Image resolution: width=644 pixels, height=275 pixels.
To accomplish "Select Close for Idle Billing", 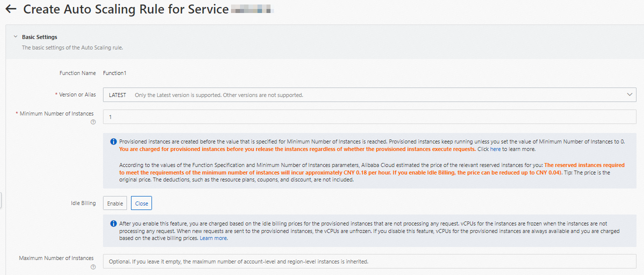I will click(x=141, y=203).
